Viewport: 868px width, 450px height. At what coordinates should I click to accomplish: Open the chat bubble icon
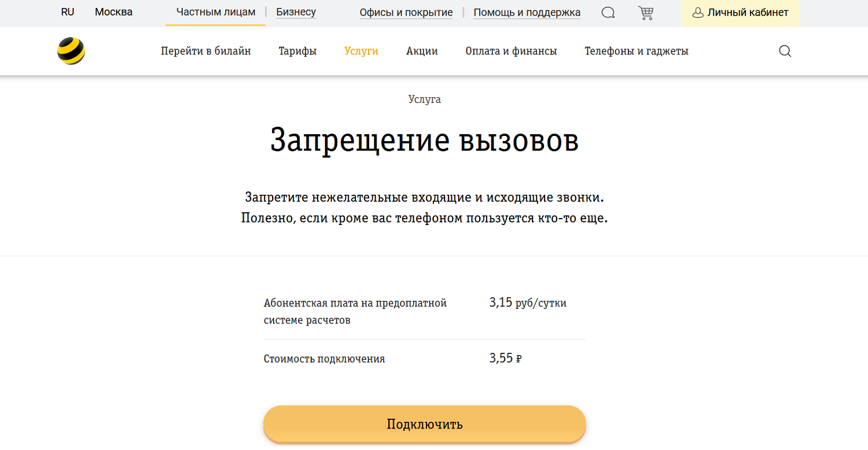pos(608,13)
